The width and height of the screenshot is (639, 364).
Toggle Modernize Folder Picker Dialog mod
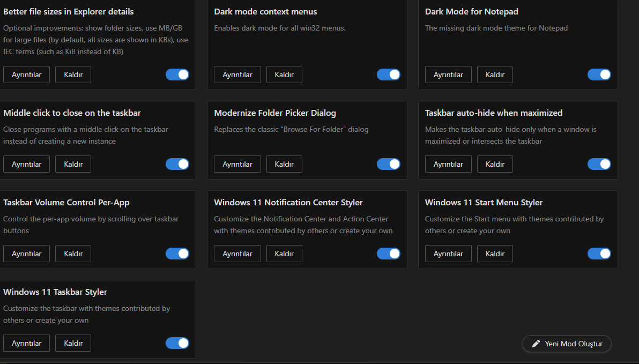pyautogui.click(x=388, y=164)
